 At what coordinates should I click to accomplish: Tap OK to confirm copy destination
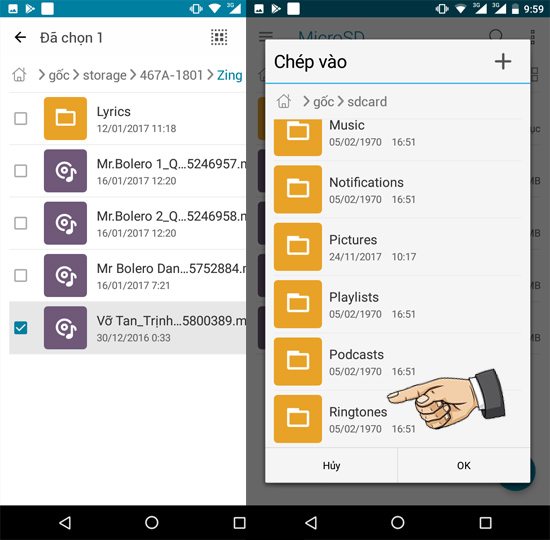point(464,465)
